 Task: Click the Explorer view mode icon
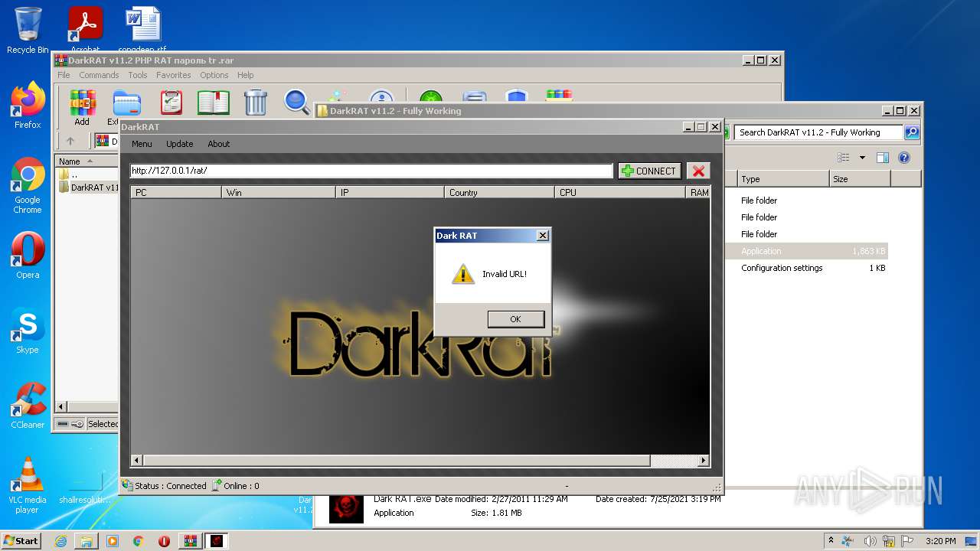coord(844,158)
